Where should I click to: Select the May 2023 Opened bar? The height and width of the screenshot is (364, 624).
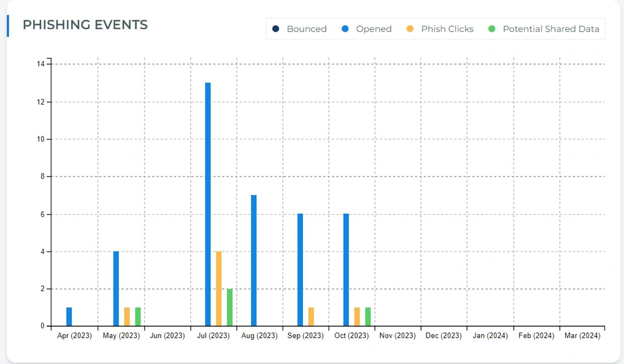tap(116, 289)
